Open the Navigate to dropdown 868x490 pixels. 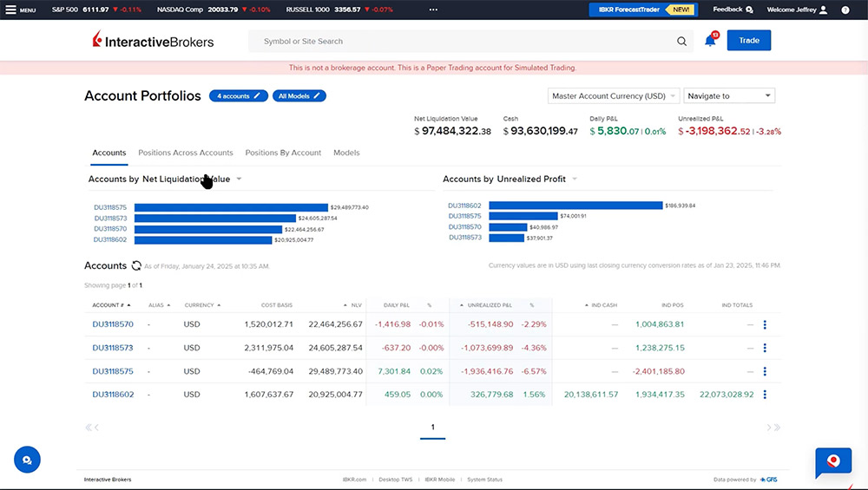(x=729, y=95)
